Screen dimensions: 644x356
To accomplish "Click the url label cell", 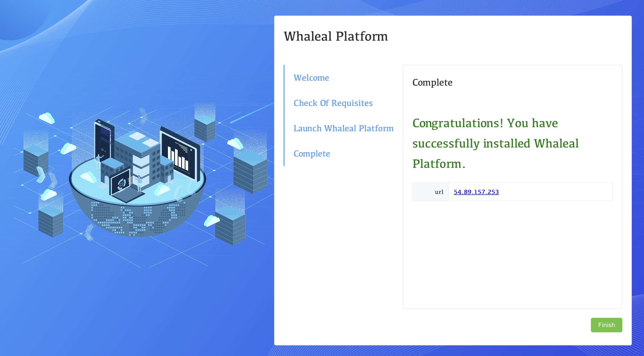I will pyautogui.click(x=430, y=192).
